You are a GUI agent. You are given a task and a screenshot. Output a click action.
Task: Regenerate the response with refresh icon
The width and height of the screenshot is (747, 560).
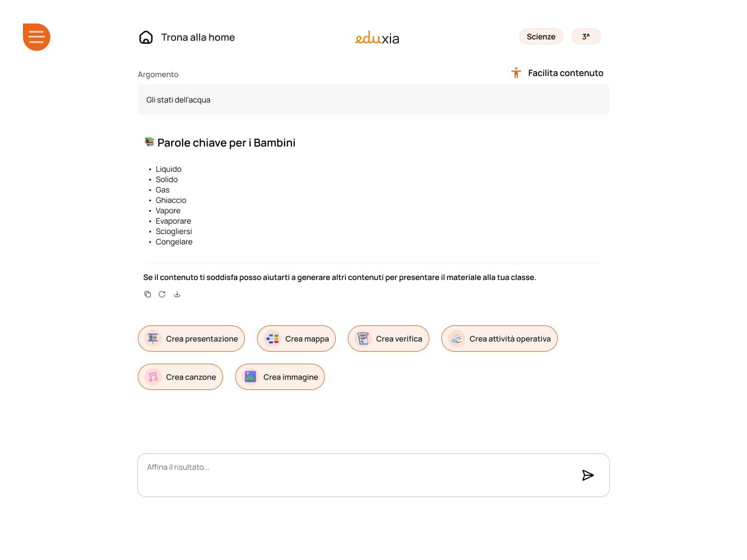(x=162, y=294)
